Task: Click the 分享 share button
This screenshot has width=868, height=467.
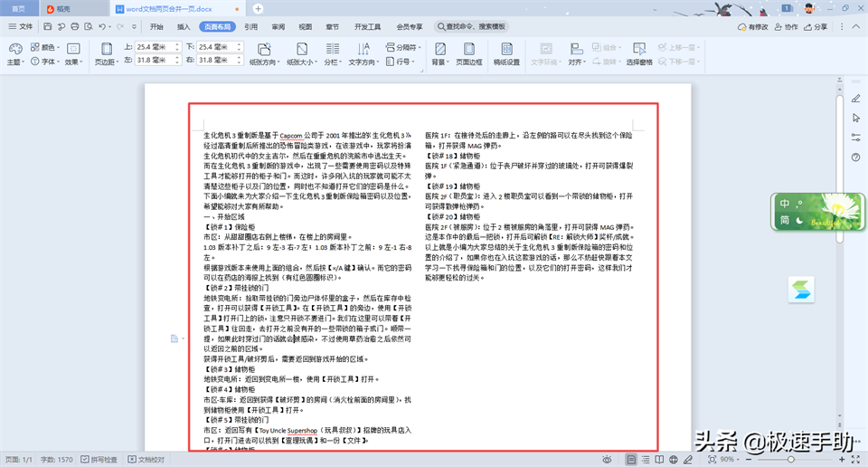Action: pos(815,27)
